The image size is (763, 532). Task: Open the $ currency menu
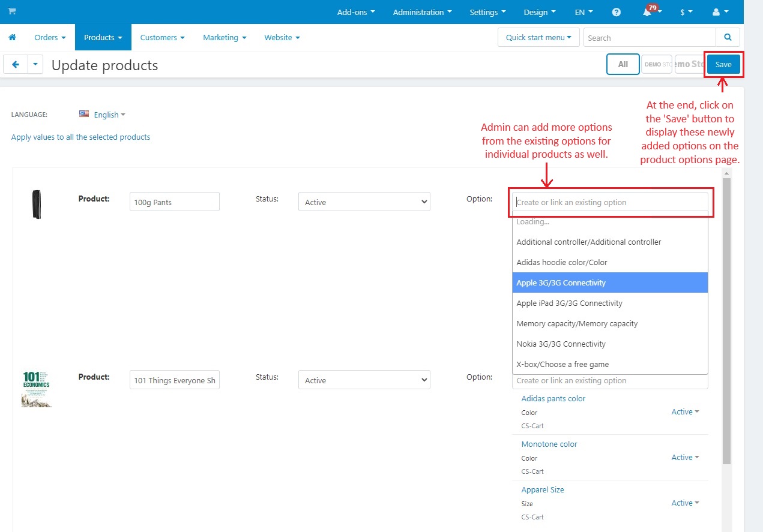point(686,12)
